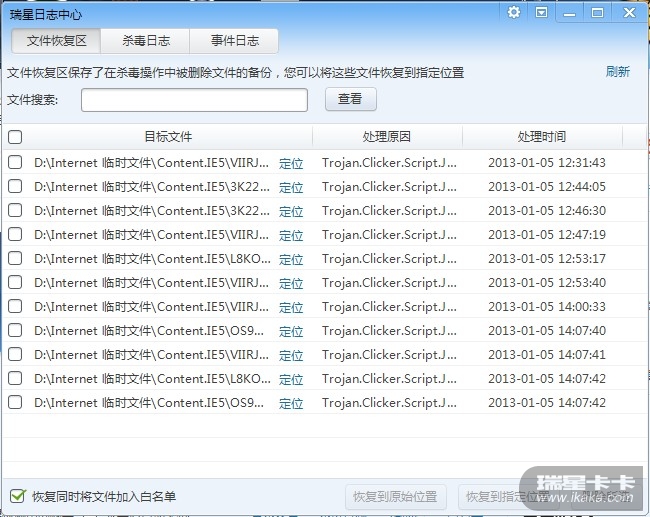The width and height of the screenshot is (650, 517).
Task: Select the timestamp 2013-01-05 12:47:19
Action: [x=547, y=235]
